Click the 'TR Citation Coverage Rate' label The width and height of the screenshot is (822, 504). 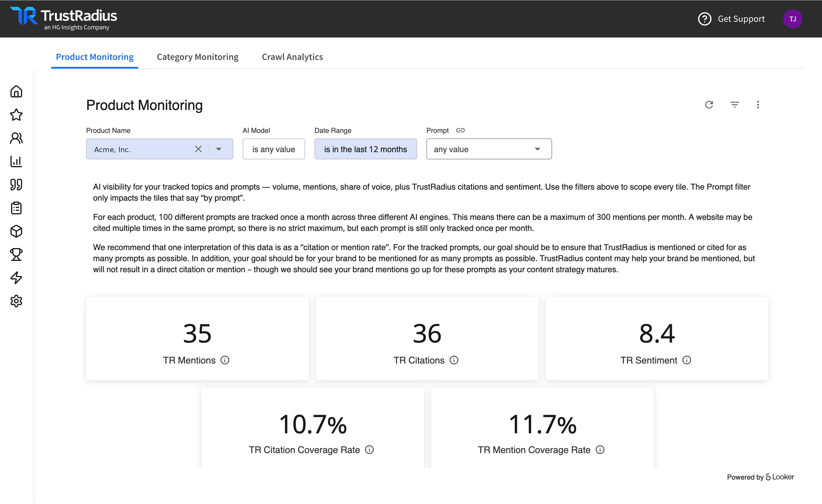click(304, 450)
